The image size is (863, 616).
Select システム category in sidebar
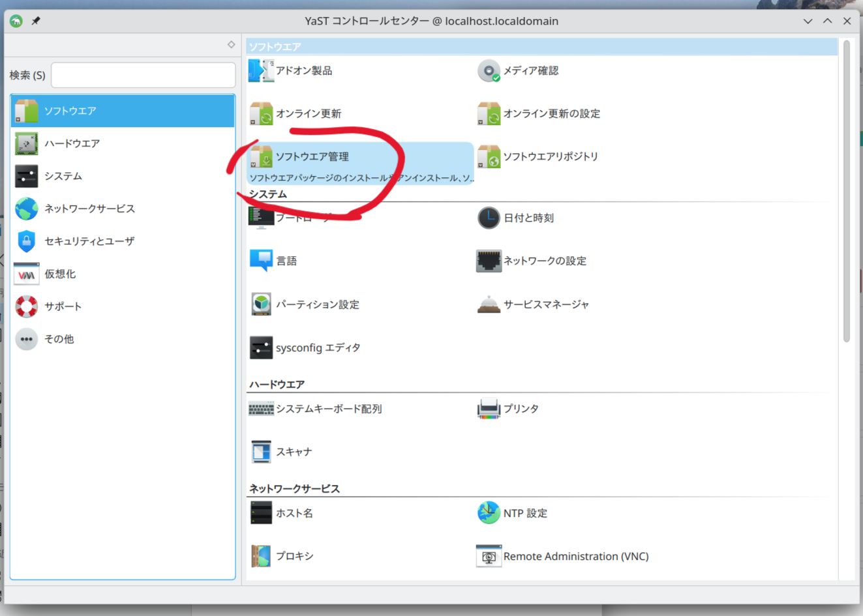123,176
